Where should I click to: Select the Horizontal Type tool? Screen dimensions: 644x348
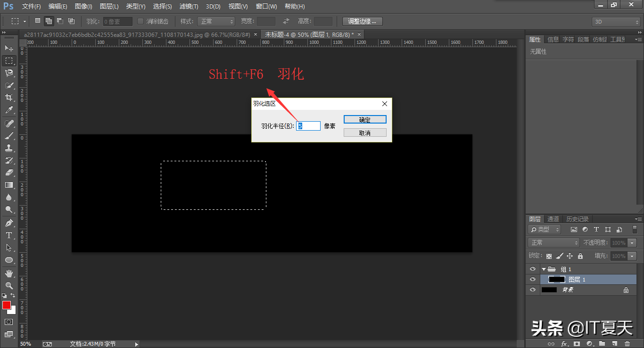[8, 235]
